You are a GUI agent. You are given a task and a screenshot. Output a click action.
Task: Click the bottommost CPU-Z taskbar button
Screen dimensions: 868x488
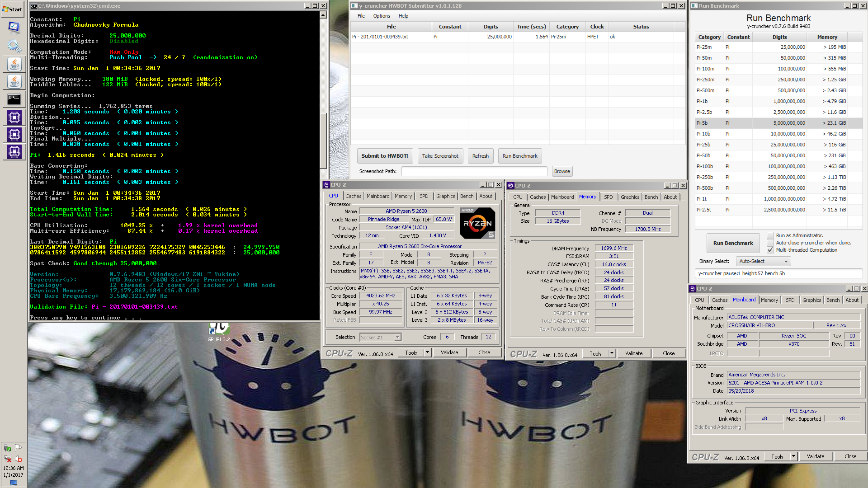click(x=14, y=152)
